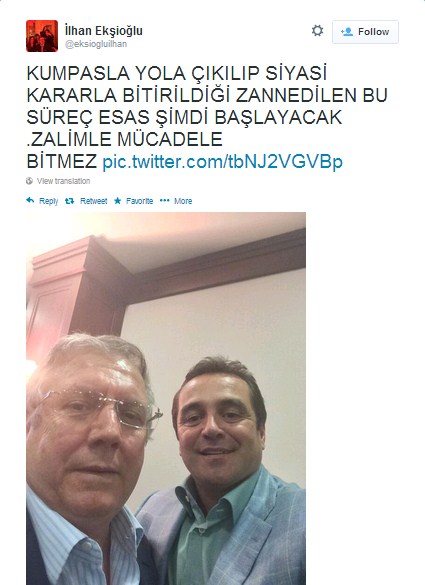This screenshot has width=425, height=585.
Task: Open the gear settings icon
Action: click(318, 31)
